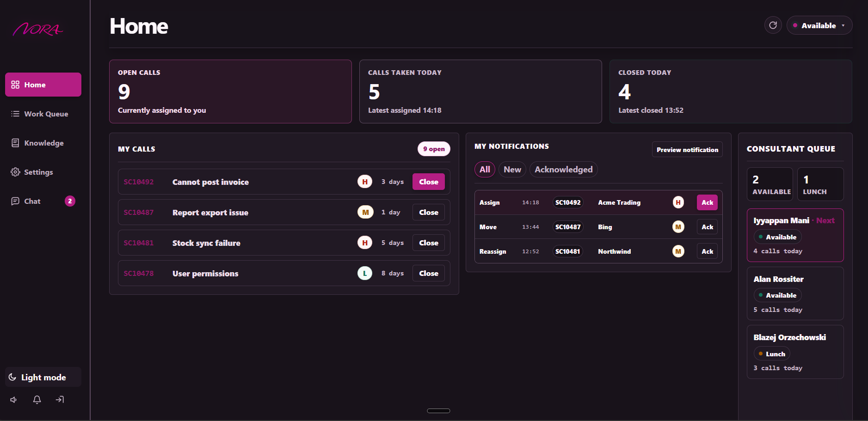Toggle Light mode
Image resolution: width=868 pixels, height=421 pixels.
(43, 377)
